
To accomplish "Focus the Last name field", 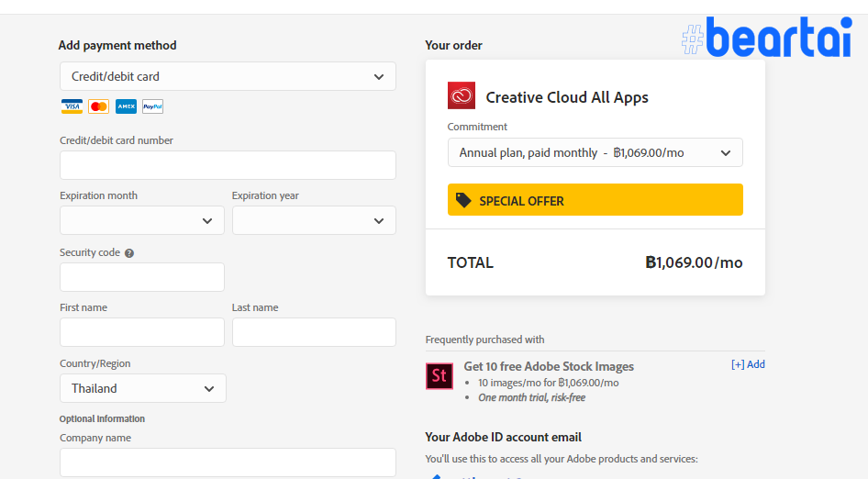I will point(314,332).
